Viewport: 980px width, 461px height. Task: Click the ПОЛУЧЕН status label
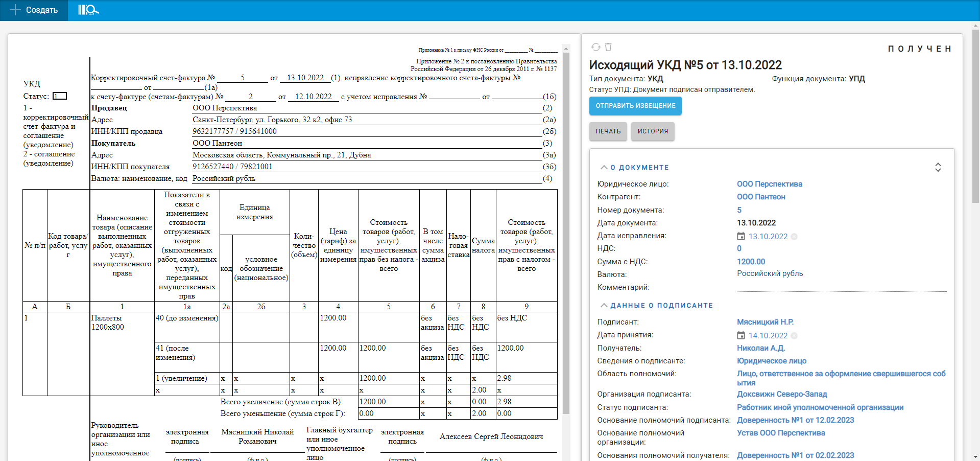(919, 49)
